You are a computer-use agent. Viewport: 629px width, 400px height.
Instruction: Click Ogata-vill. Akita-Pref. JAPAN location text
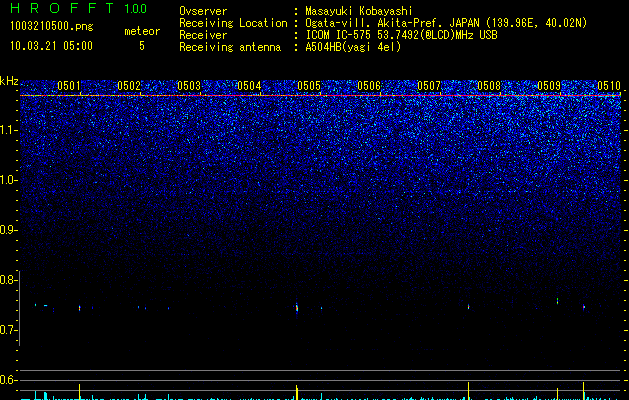point(446,23)
